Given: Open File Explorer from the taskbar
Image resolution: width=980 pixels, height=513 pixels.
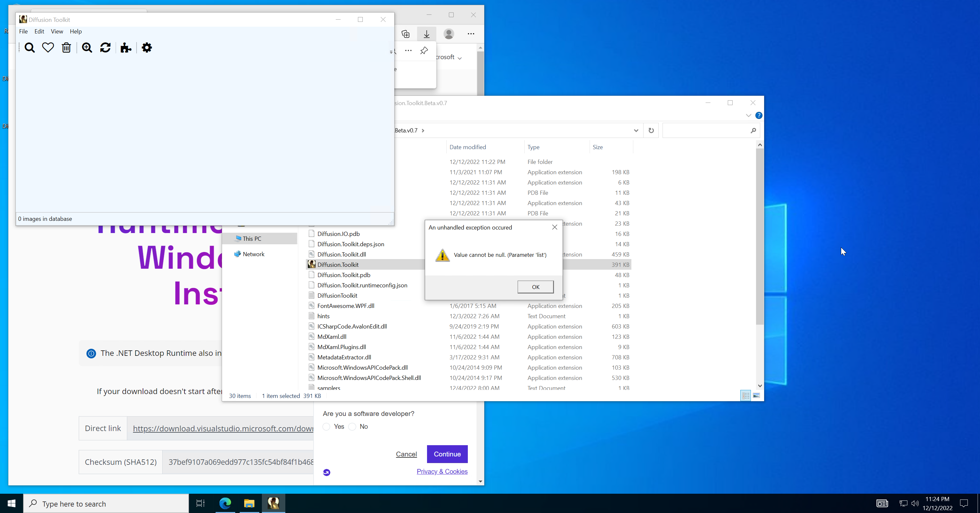Looking at the screenshot, I should [249, 503].
